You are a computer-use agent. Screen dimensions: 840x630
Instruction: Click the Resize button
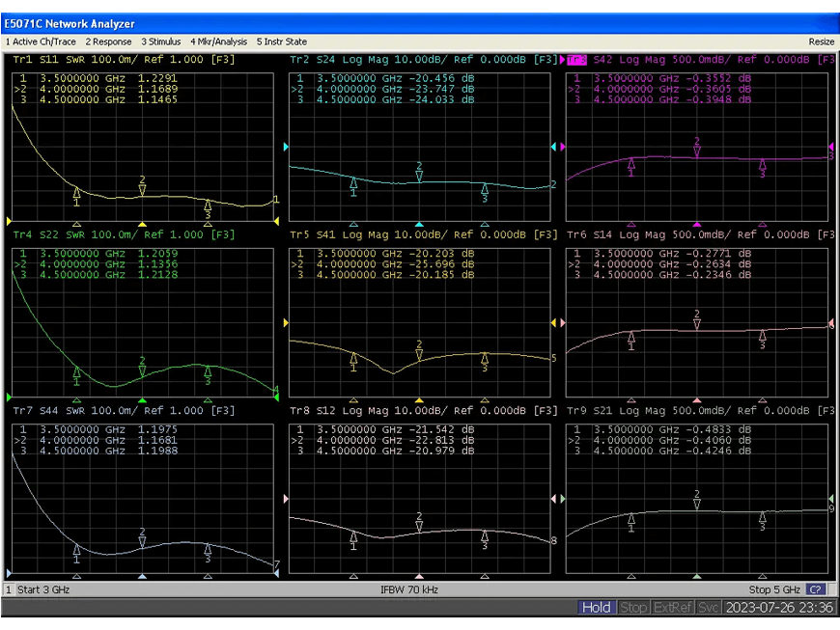[x=821, y=41]
